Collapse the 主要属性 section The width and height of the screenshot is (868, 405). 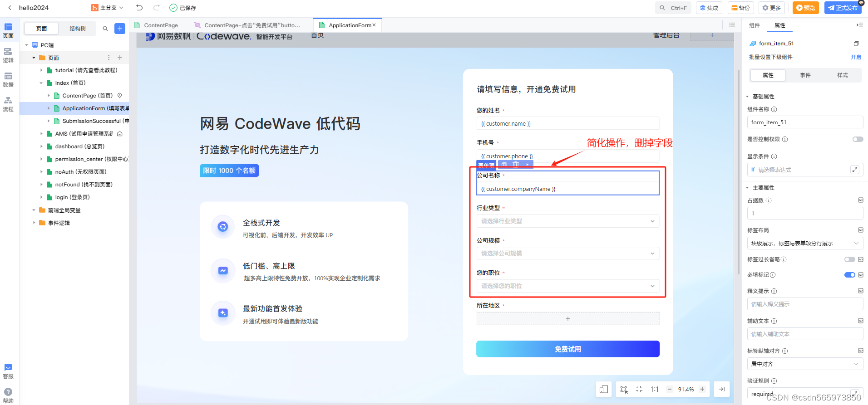pos(747,188)
